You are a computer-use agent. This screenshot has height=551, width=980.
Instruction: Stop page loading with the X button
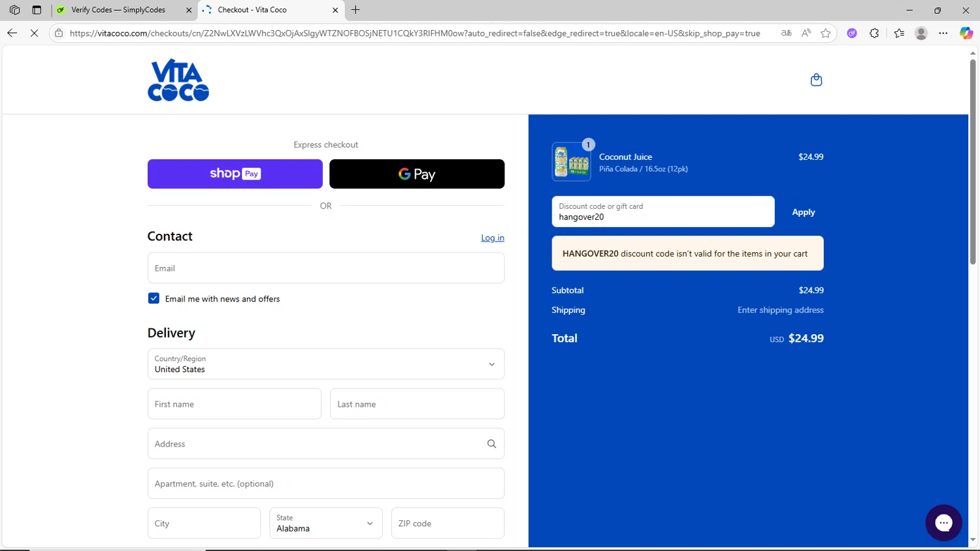34,33
